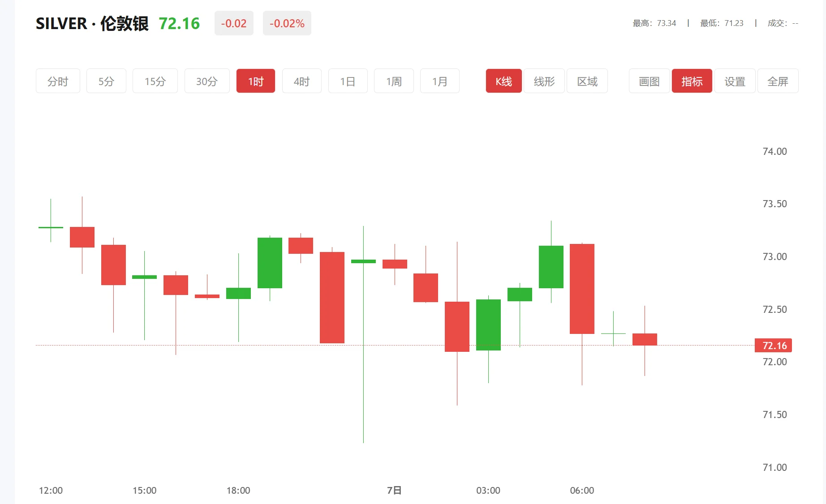The image size is (826, 504).
Task: Switch chart style to K线 candlestick
Action: (x=503, y=81)
